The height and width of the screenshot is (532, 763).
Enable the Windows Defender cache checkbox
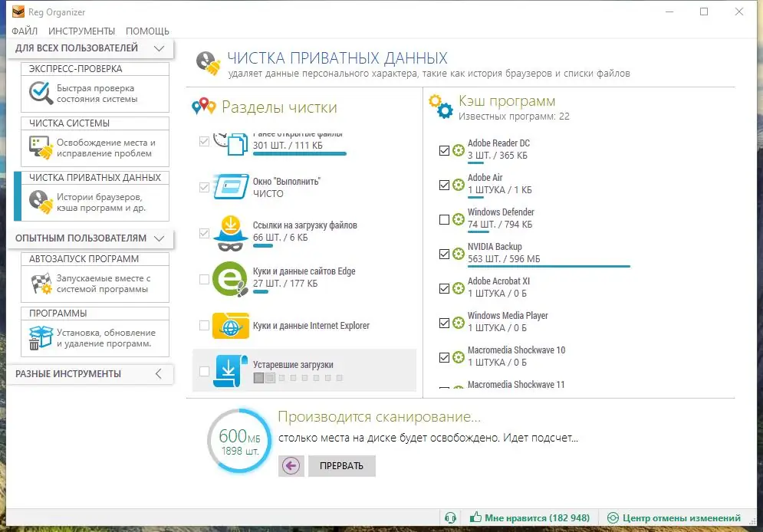(445, 220)
